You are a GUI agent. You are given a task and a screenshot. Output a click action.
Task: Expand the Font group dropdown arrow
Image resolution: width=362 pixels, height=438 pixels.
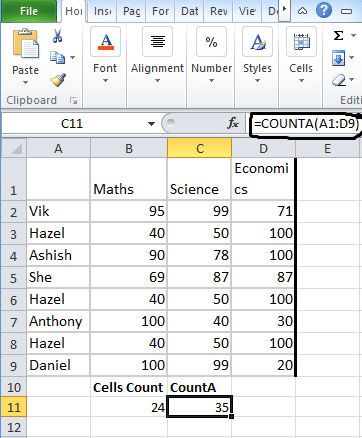[105, 81]
